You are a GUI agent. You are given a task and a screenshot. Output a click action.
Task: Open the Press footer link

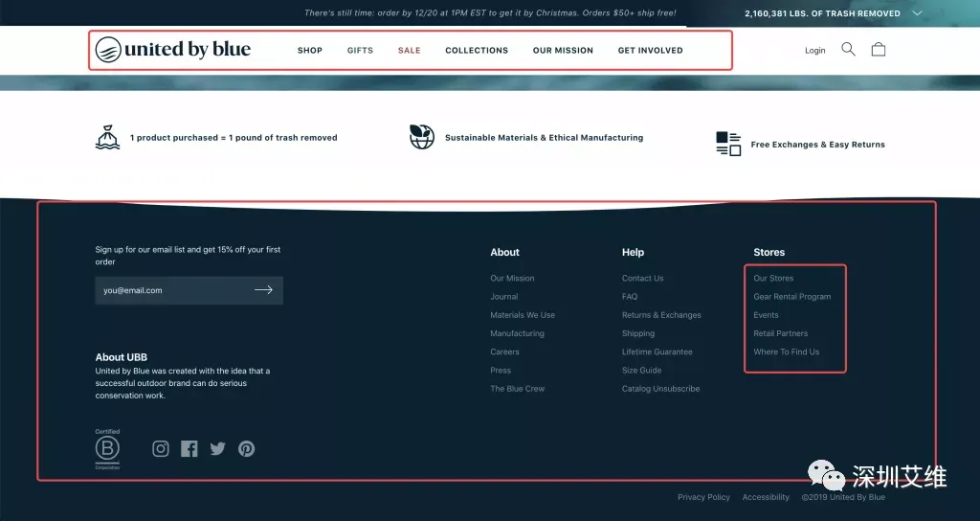pos(501,371)
